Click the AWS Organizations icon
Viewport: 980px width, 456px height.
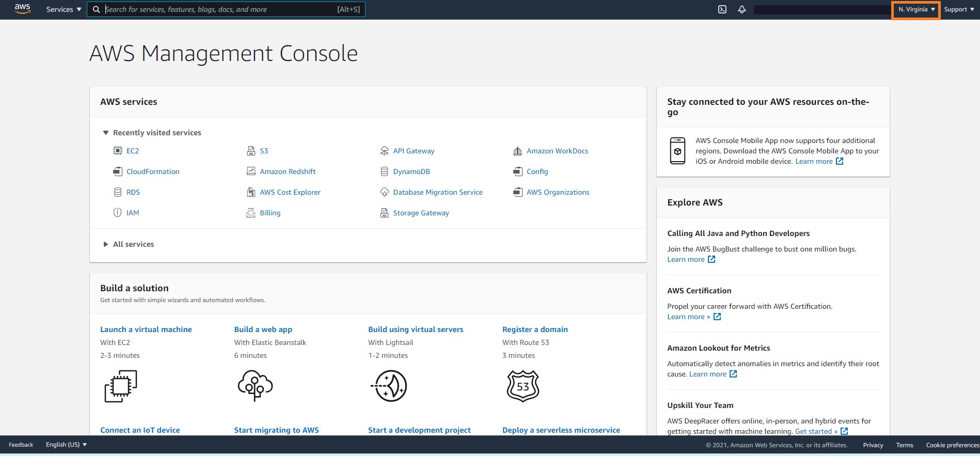tap(517, 192)
